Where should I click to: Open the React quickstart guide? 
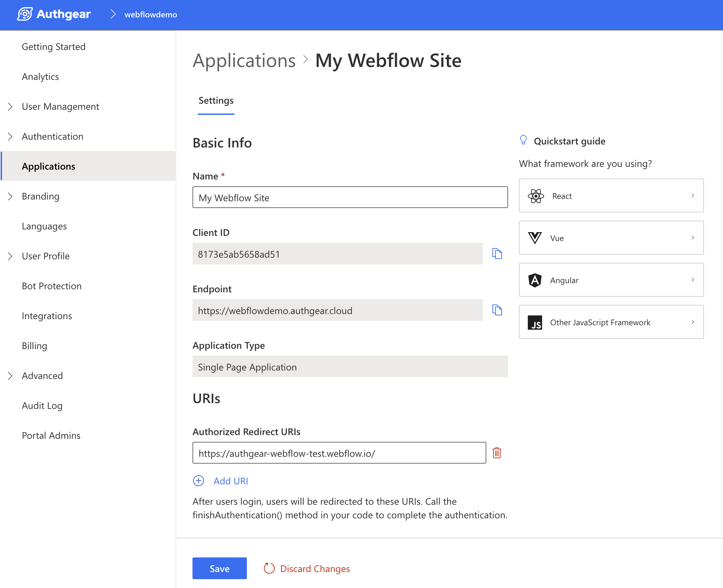click(611, 196)
